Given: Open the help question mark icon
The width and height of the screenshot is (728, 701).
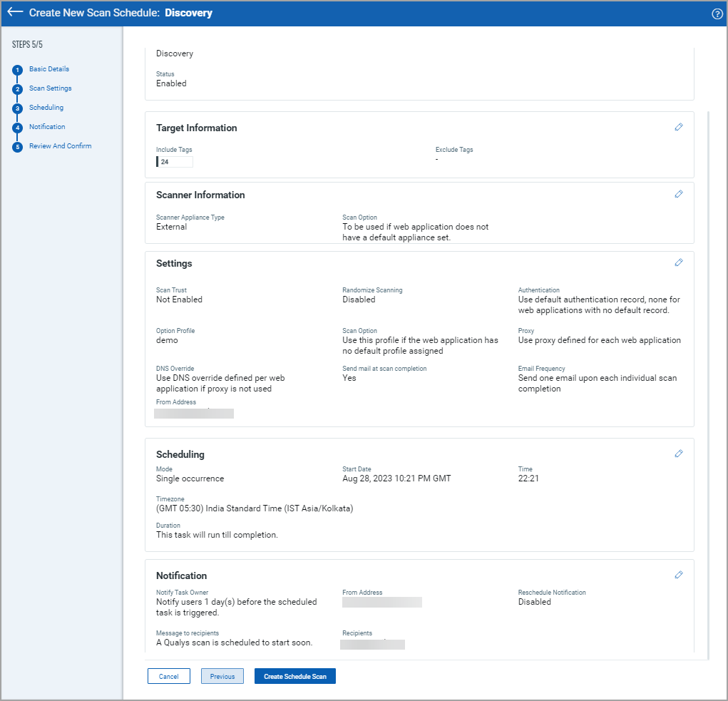Looking at the screenshot, I should [717, 14].
